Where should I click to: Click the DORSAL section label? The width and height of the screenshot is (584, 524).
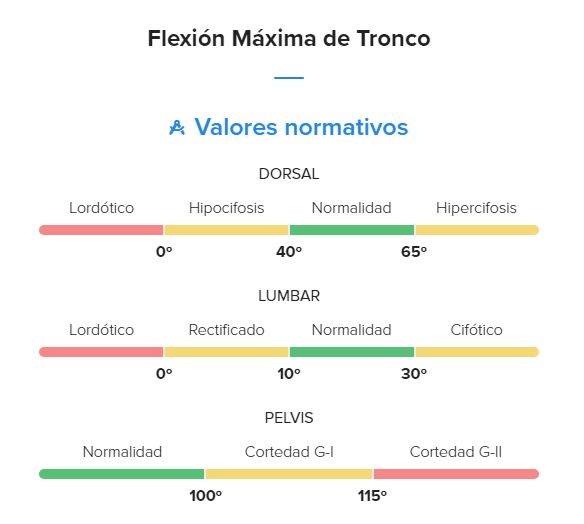289,174
